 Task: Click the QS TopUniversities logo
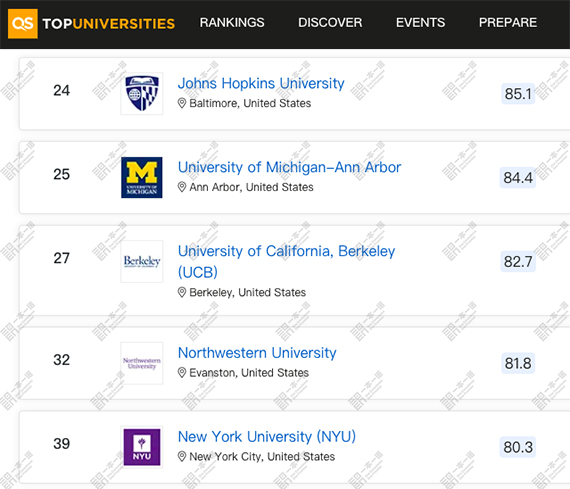[x=91, y=24]
